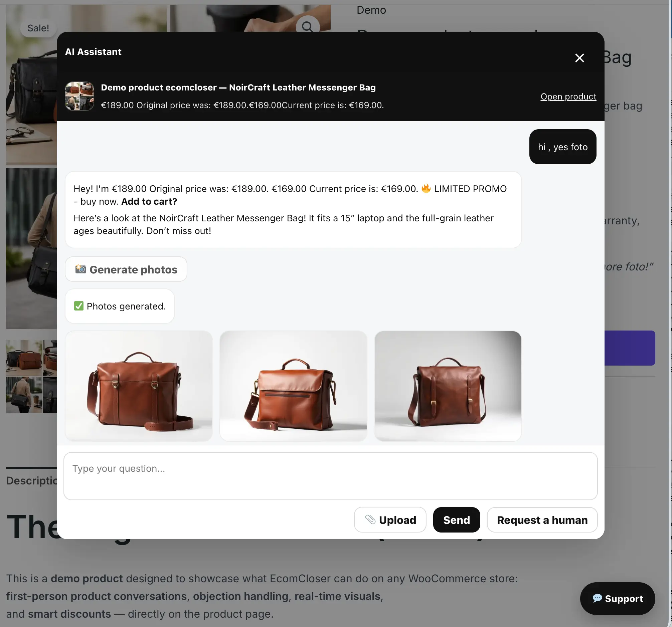
Task: Click the Upload button
Action: point(390,519)
